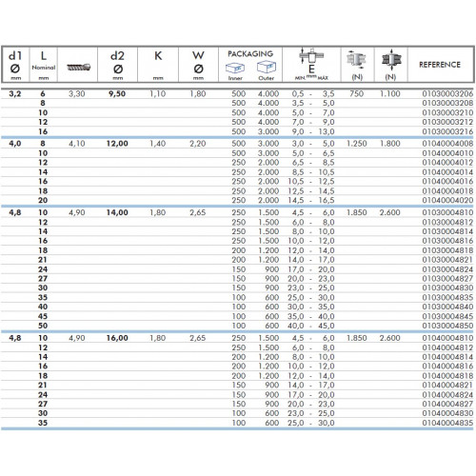
Task: Click the inner packaging box icon
Action: point(235,68)
